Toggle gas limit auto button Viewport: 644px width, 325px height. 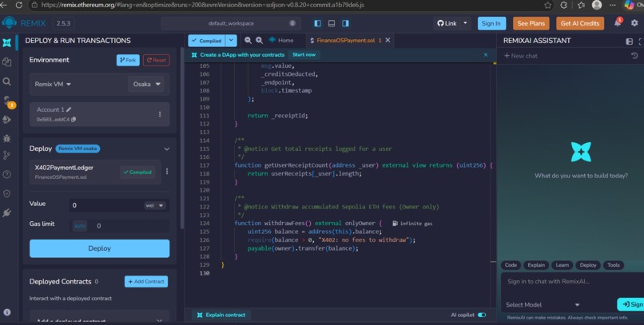[80, 226]
